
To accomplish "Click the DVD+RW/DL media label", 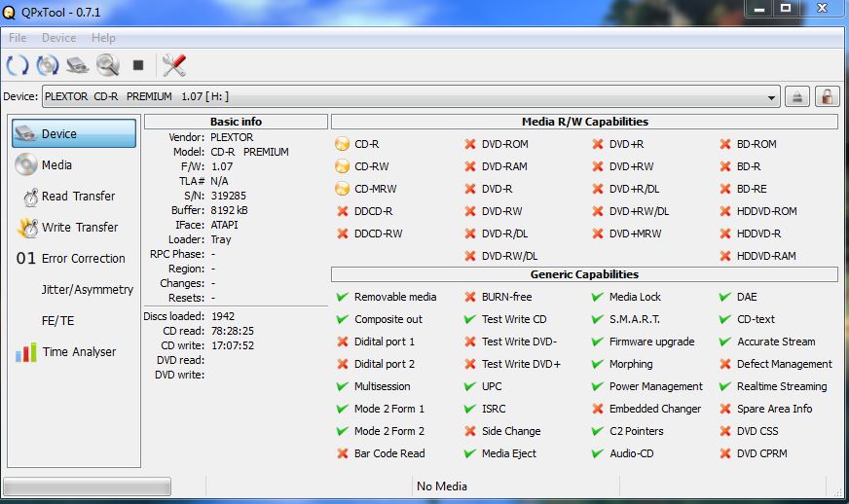I will point(640,211).
